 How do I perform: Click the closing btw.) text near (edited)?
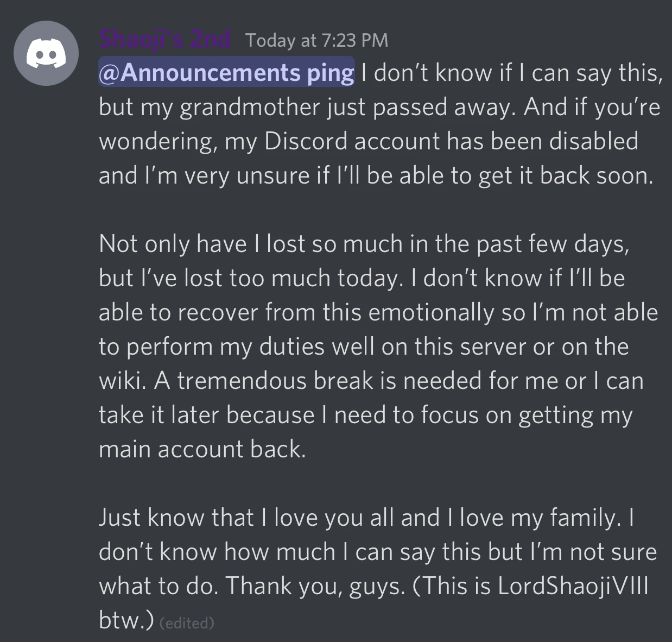pyautogui.click(x=125, y=620)
